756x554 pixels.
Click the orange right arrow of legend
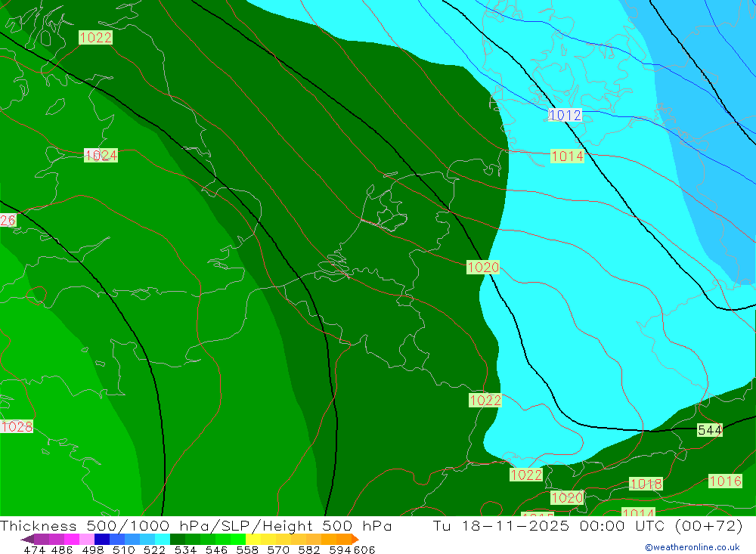pos(355,539)
